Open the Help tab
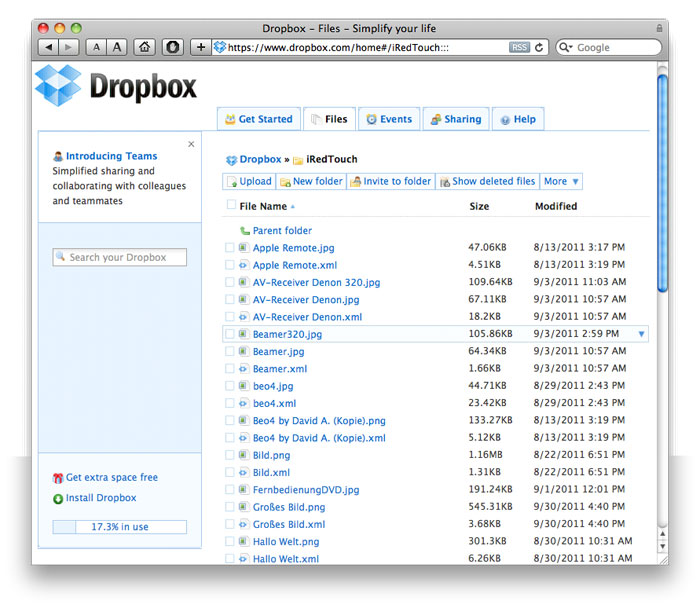 [518, 119]
